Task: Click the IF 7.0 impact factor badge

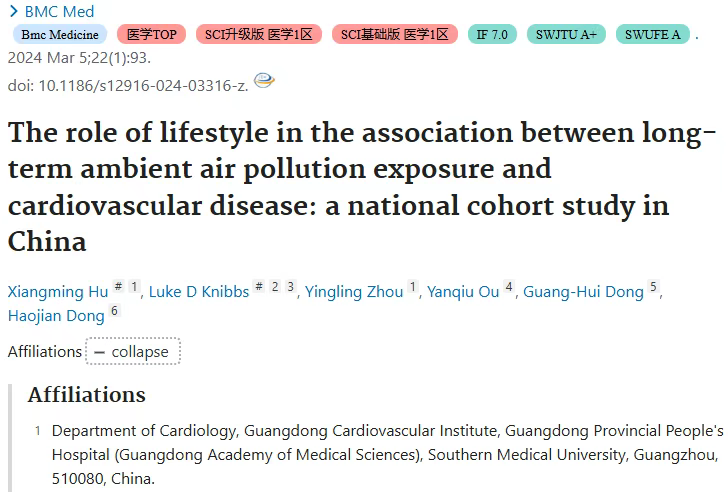Action: [492, 34]
